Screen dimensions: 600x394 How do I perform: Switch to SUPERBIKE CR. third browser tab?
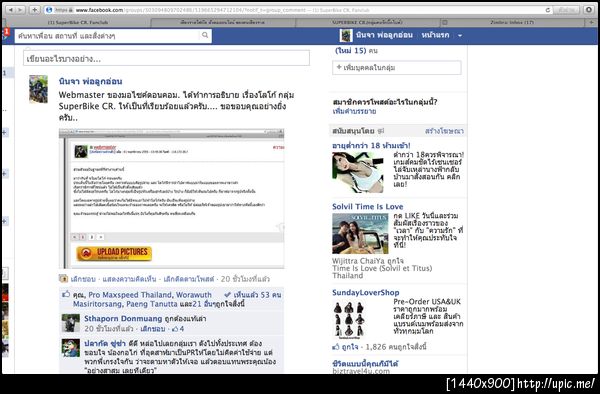[367, 23]
